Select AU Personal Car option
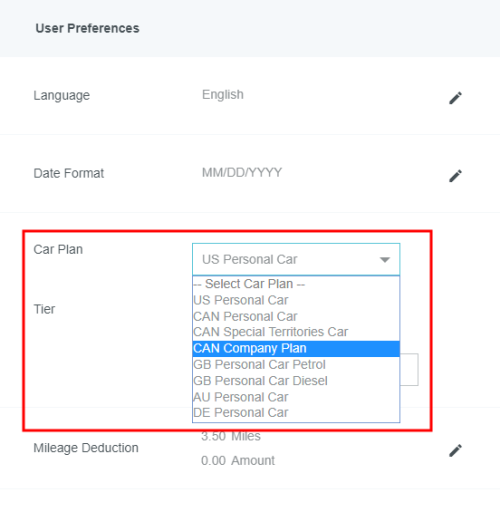The width and height of the screenshot is (500, 512). (x=296, y=397)
